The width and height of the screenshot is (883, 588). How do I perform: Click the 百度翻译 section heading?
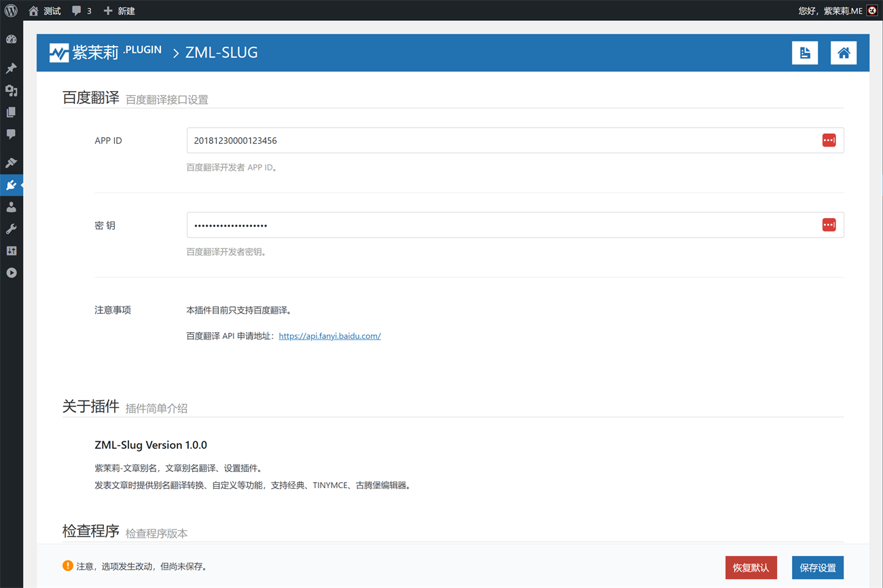91,98
